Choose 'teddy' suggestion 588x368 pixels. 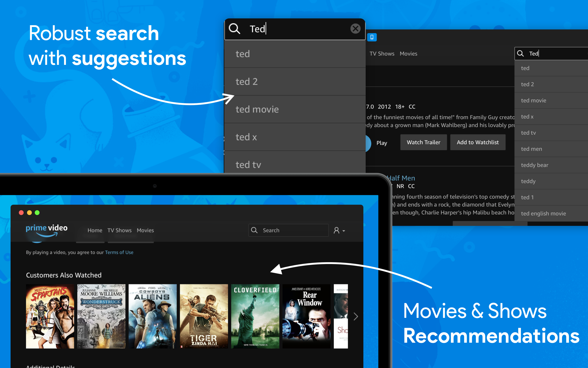[x=551, y=181]
